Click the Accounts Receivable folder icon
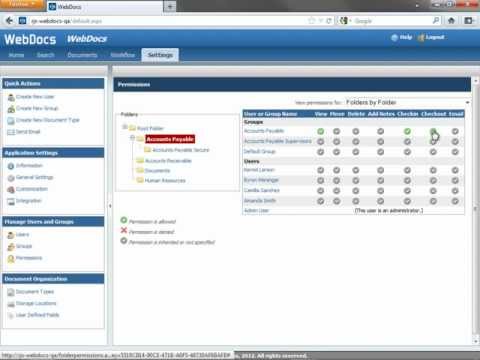Viewport: 480px width, 360px height. click(x=140, y=160)
